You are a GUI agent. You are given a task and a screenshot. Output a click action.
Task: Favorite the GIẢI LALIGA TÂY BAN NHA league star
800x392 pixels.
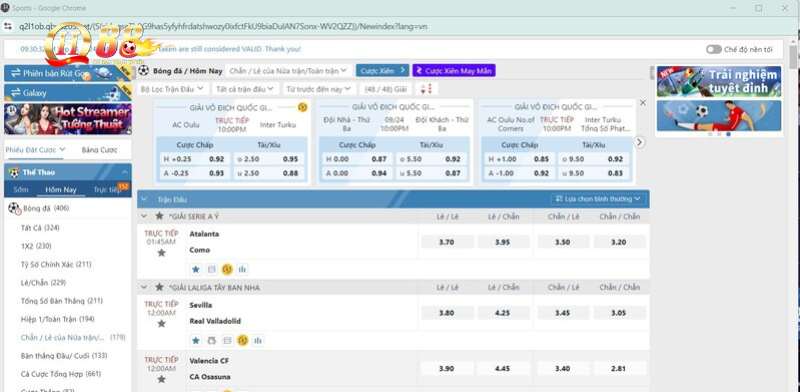(159, 287)
